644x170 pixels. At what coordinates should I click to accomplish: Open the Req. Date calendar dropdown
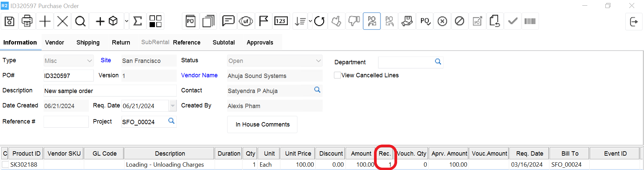[172, 106]
